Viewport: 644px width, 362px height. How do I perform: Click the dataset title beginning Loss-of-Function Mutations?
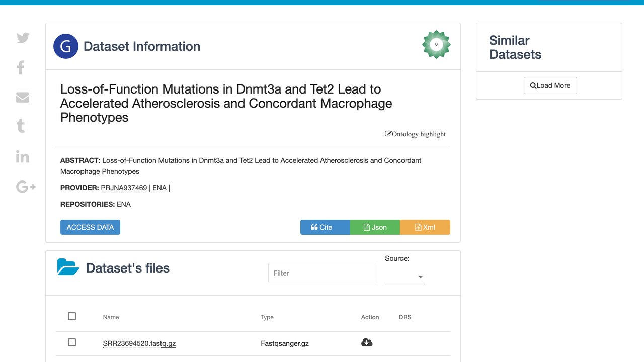(x=226, y=103)
